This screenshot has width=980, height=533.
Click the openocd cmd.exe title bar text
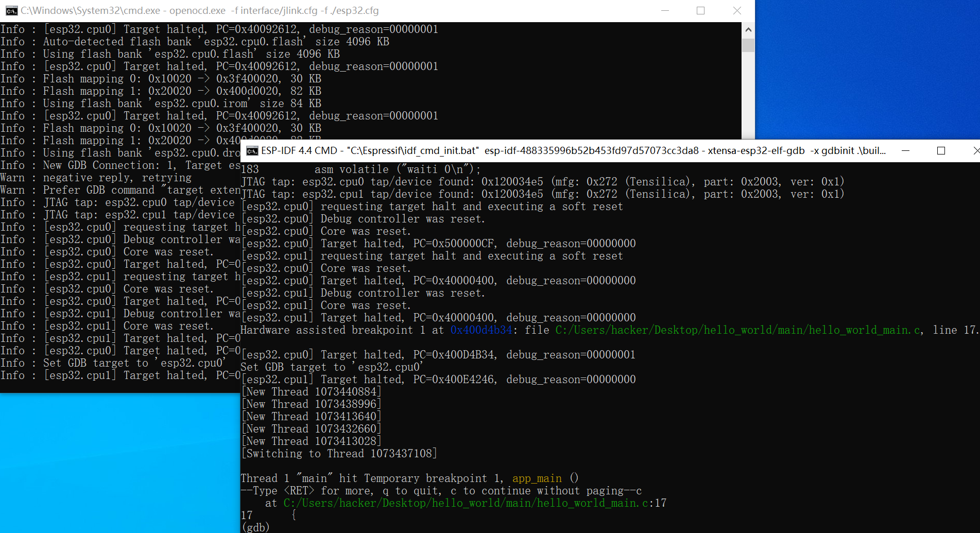[200, 11]
